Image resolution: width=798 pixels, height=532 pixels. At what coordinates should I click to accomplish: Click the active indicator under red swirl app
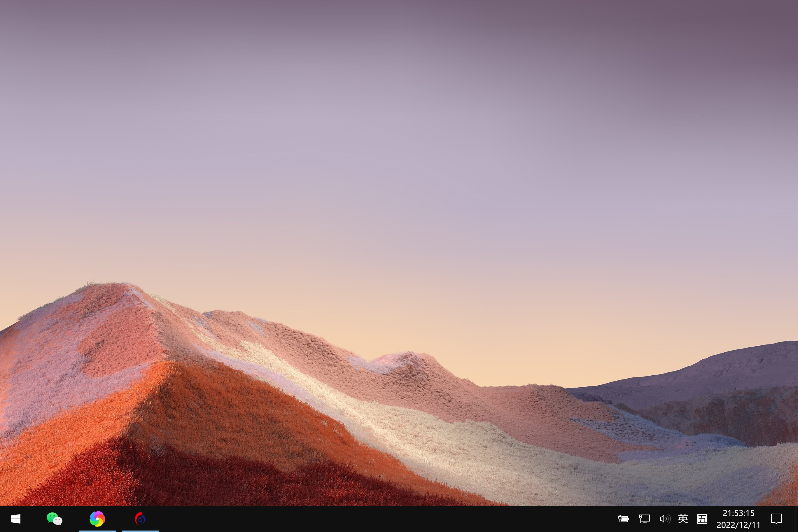click(x=140, y=531)
